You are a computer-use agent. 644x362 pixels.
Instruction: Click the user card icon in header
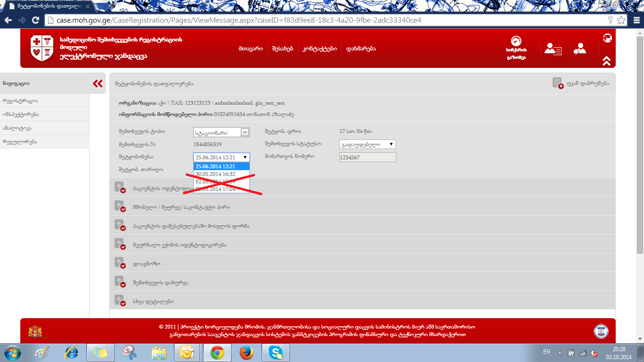[553, 49]
